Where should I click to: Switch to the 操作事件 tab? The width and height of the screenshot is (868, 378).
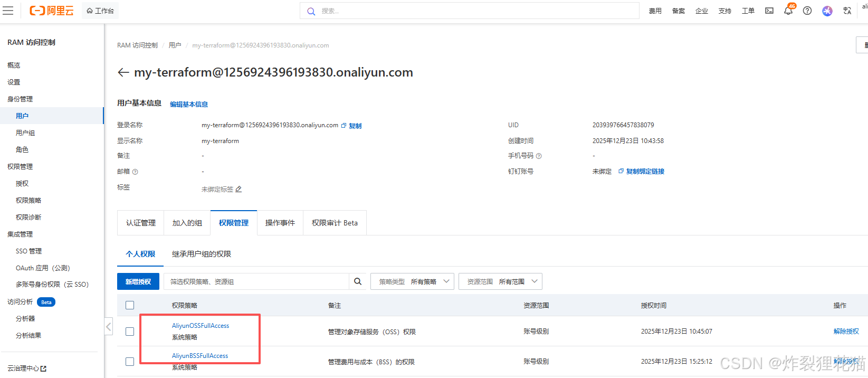(x=280, y=223)
